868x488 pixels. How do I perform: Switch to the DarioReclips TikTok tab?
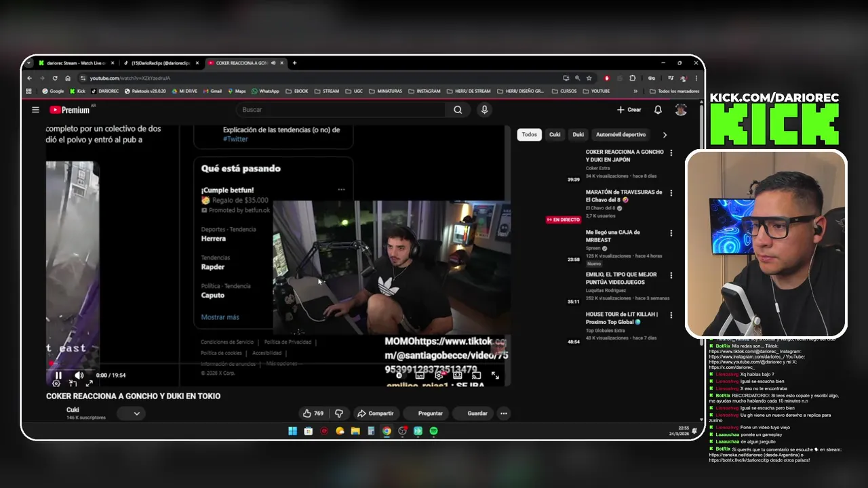coord(160,63)
